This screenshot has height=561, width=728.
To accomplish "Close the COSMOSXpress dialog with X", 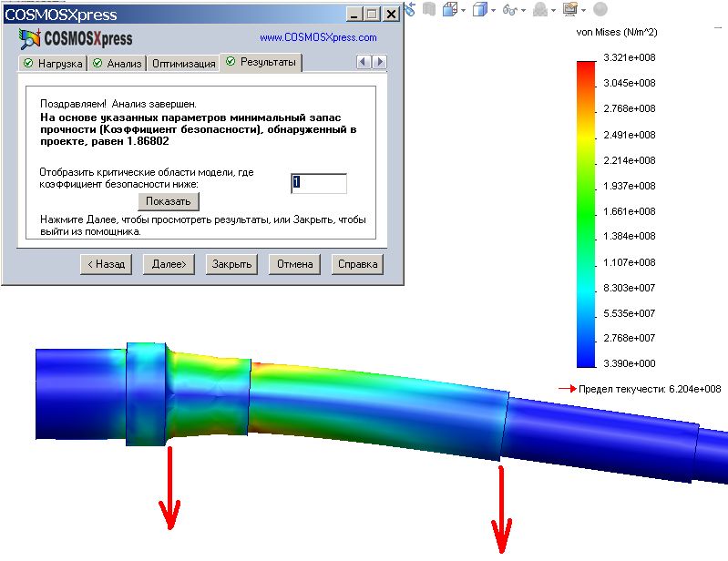I will pos(392,15).
